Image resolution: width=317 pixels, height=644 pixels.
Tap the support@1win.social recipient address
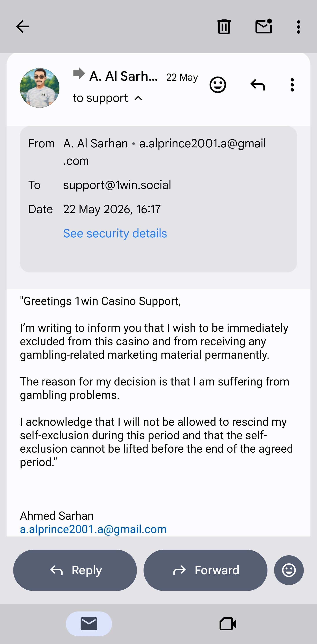click(x=117, y=185)
